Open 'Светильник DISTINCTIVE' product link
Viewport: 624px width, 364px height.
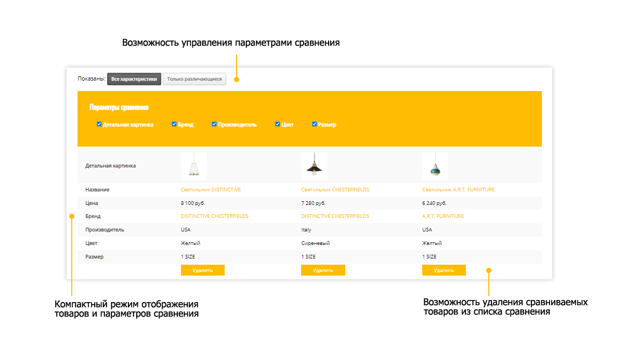point(211,190)
